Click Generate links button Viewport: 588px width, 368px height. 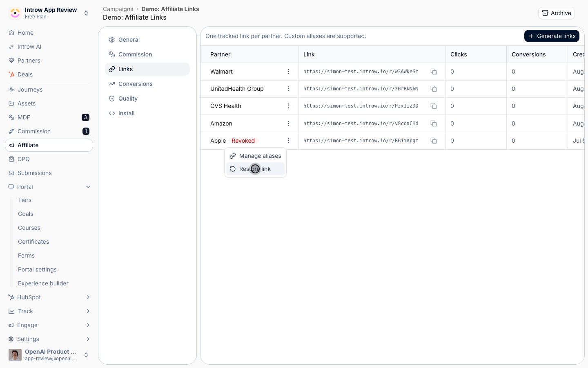tap(552, 36)
